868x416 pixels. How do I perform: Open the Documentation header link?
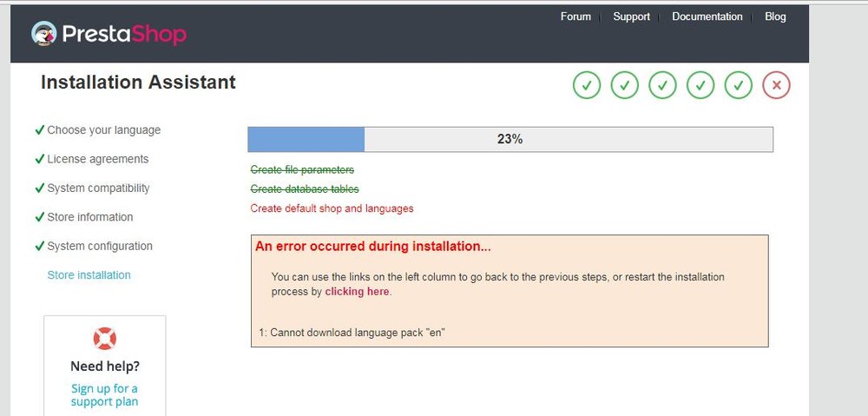(x=707, y=17)
